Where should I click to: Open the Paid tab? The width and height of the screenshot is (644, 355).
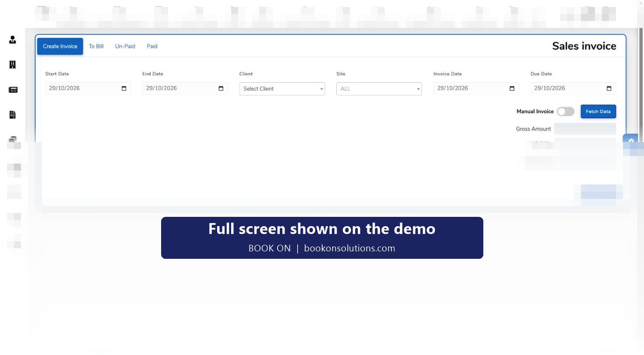[x=152, y=46]
